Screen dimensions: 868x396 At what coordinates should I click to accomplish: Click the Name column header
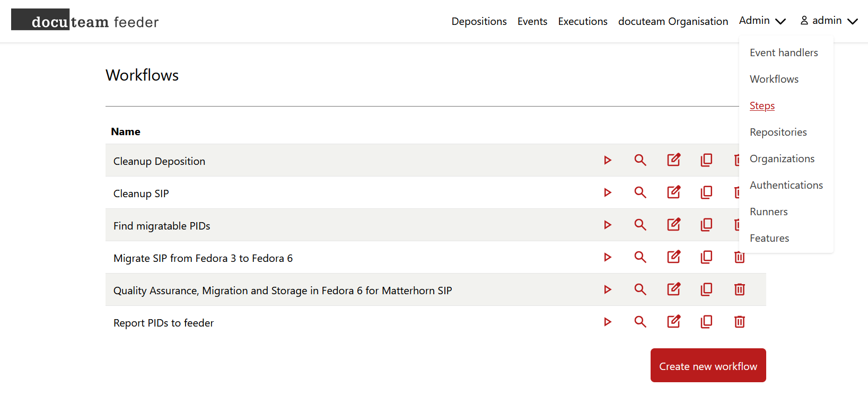tap(126, 131)
